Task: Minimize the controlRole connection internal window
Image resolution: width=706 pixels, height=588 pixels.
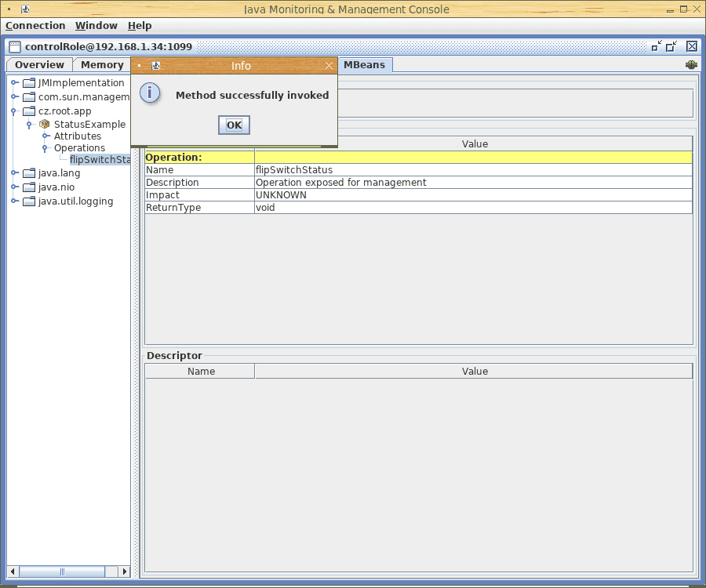Action: click(x=657, y=46)
